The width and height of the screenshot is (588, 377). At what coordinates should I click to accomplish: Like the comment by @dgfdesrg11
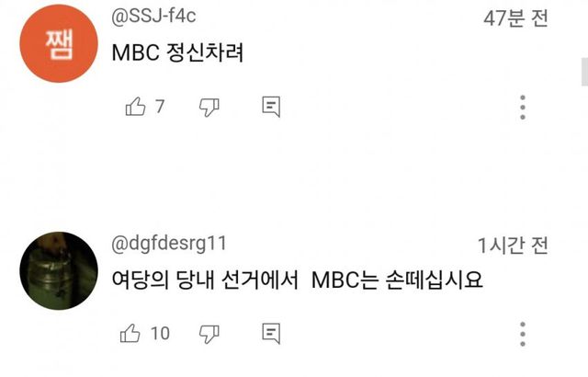(x=130, y=333)
